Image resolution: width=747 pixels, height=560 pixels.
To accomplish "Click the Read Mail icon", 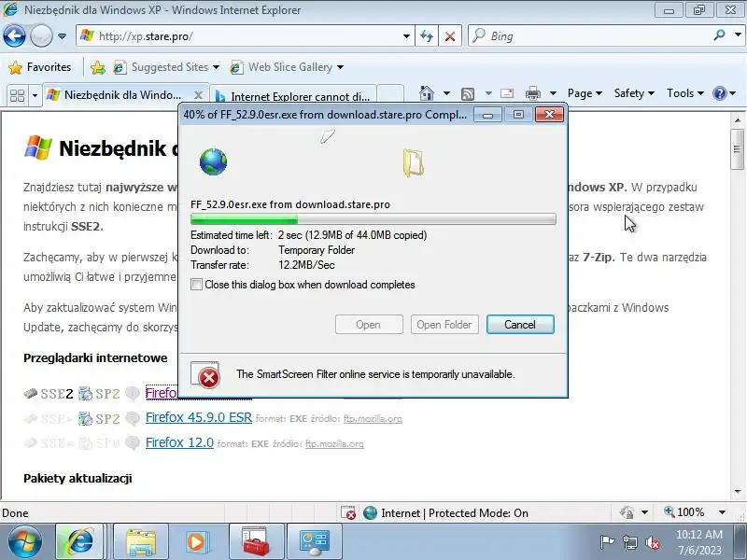I will click(x=507, y=93).
